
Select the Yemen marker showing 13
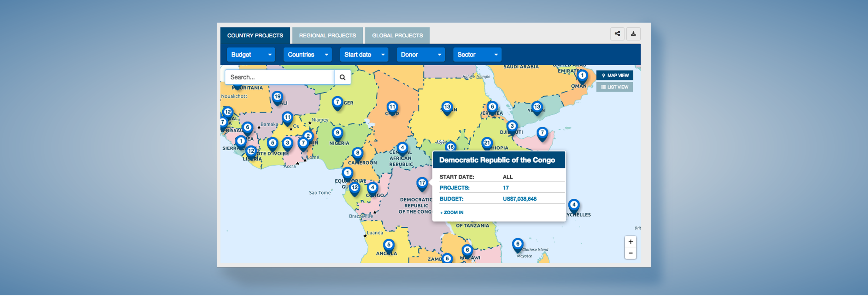[x=537, y=108]
